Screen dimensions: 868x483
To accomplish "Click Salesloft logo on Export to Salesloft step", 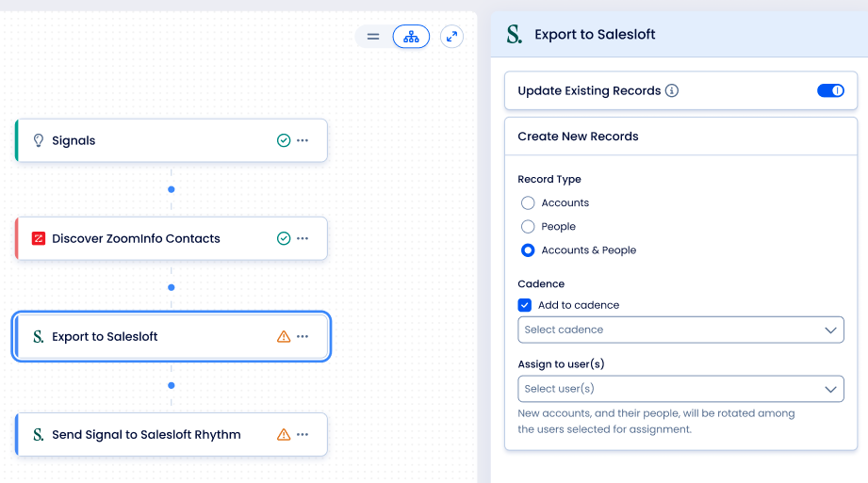I will click(x=39, y=336).
